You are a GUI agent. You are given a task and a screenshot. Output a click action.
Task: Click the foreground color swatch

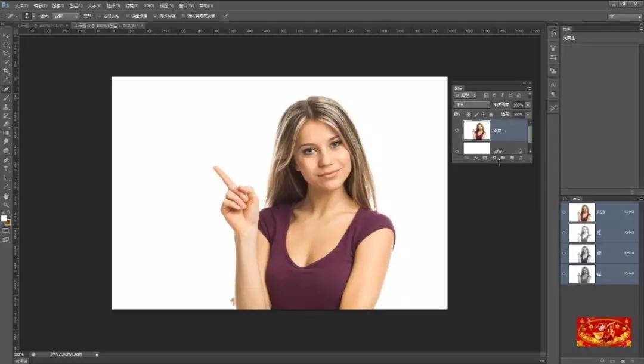[4, 218]
